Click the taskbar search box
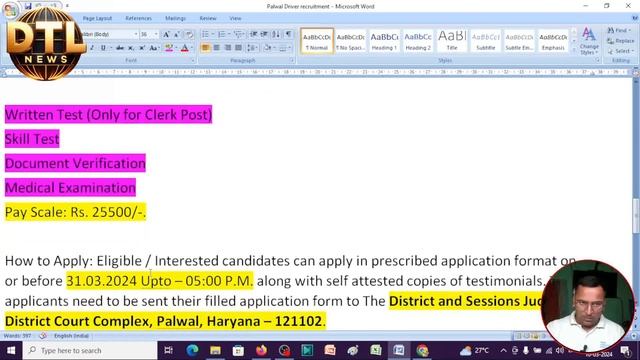 tap(90, 350)
